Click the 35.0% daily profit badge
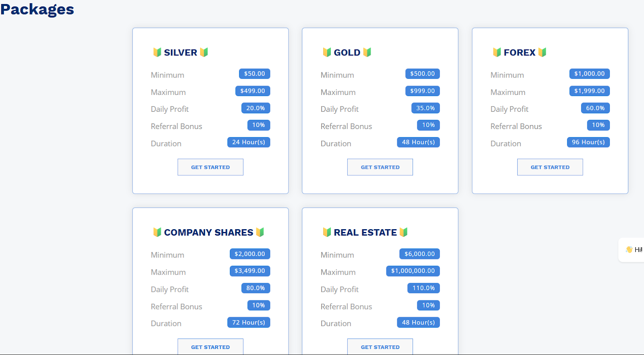Screen dimensions: 644x355 tap(425, 108)
